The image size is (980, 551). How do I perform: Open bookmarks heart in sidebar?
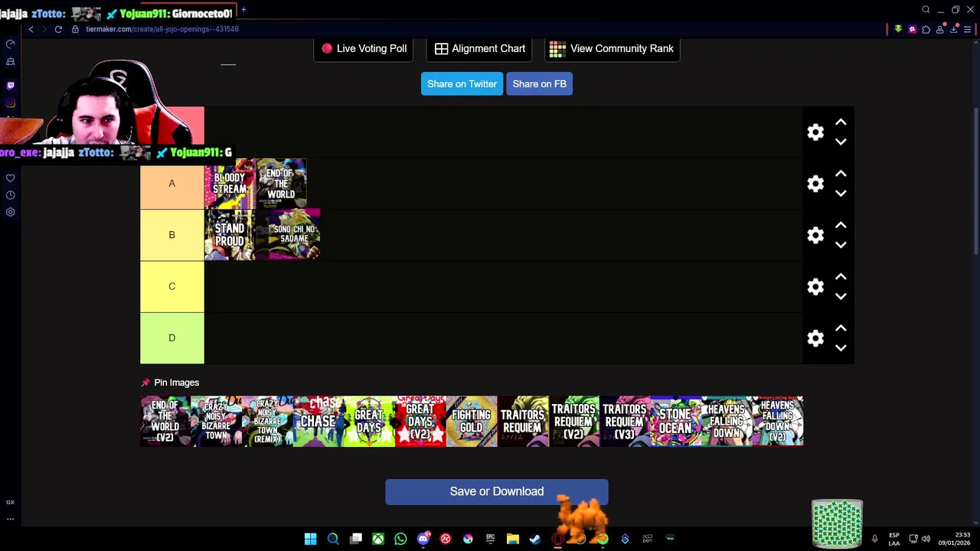[11, 178]
